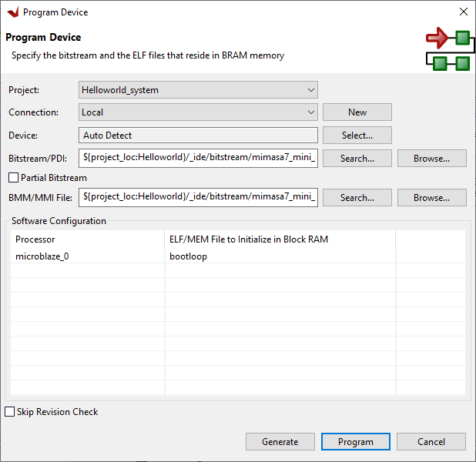The image size is (476, 462).
Task: Click the Device Auto Detect field
Action: pyautogui.click(x=198, y=136)
